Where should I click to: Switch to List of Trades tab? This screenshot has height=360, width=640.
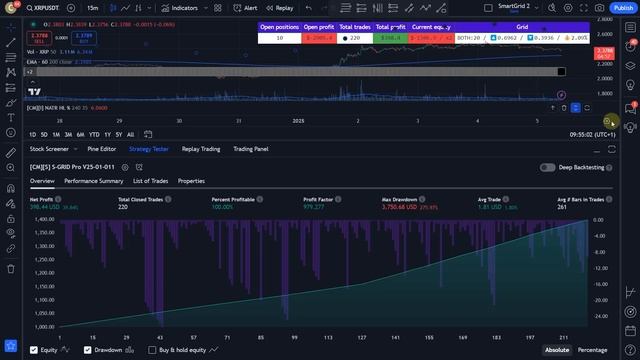pyautogui.click(x=150, y=181)
